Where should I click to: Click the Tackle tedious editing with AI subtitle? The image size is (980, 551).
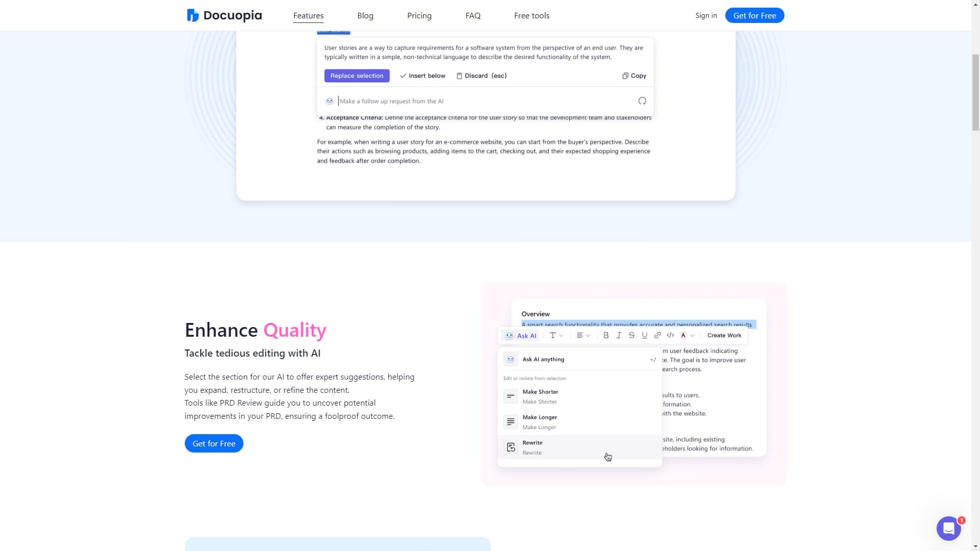(253, 353)
